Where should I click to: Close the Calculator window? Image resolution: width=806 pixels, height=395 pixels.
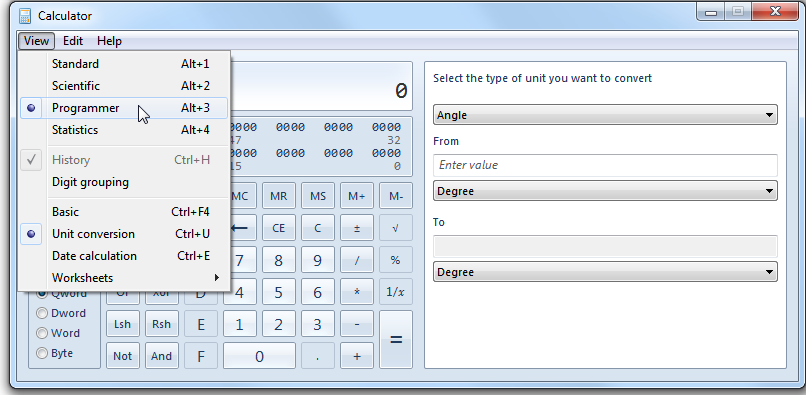775,11
